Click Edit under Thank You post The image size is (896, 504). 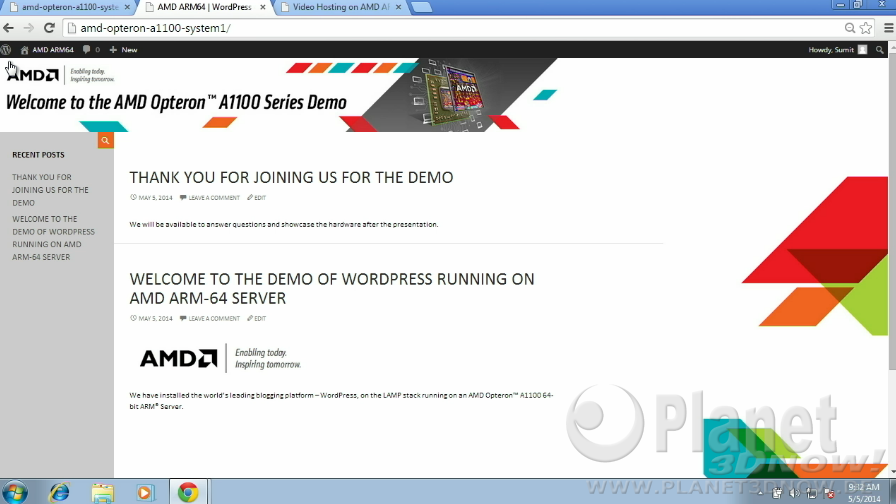coord(257,198)
